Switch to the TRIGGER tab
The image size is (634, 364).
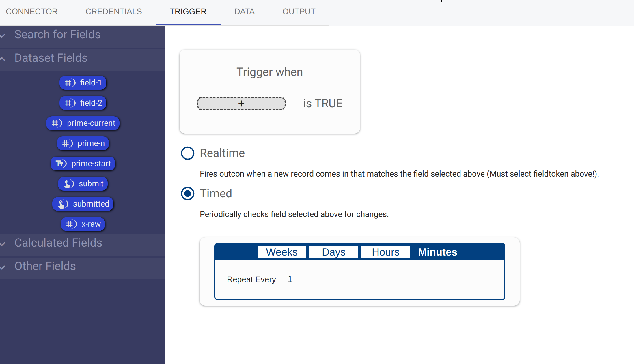pyautogui.click(x=188, y=12)
